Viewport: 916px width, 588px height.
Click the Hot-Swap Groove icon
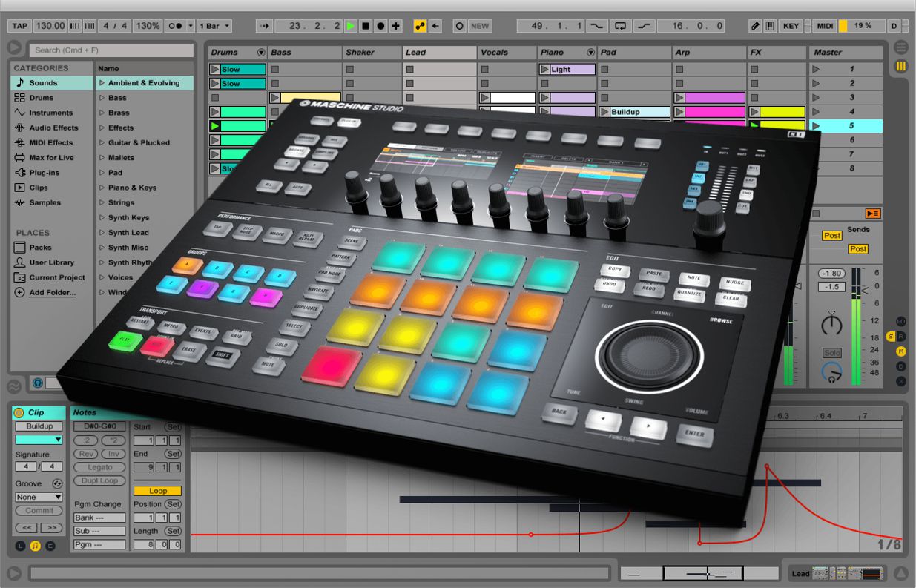(x=58, y=483)
